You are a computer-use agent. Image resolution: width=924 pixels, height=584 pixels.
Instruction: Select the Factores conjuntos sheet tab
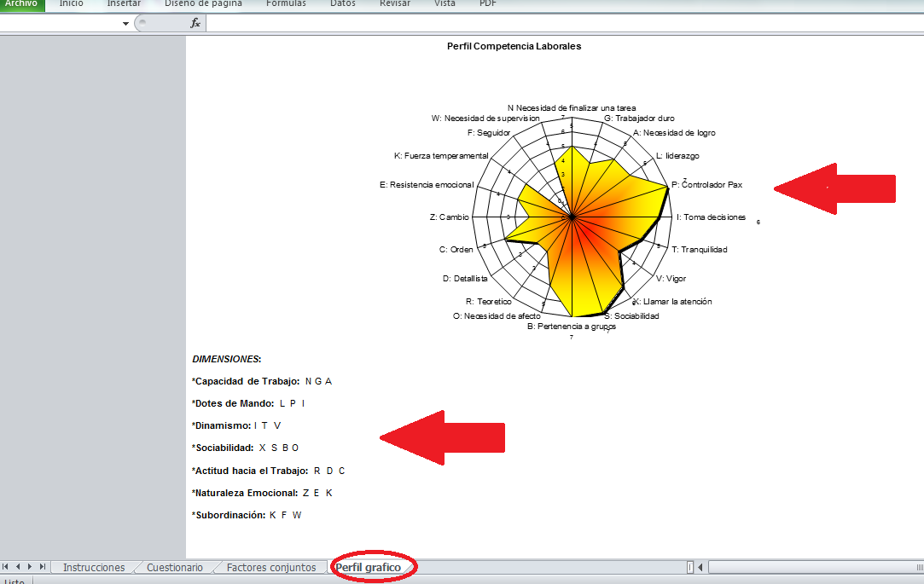click(x=270, y=567)
